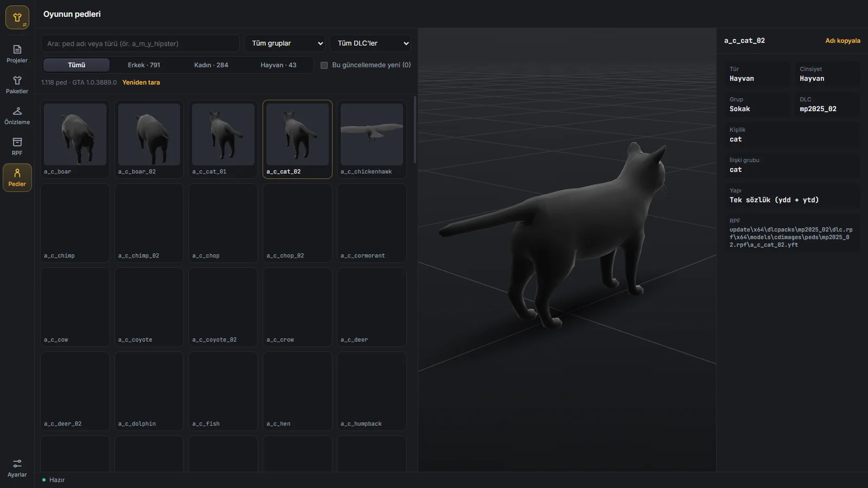Select the a_c_boar ped thumbnail
Viewport: 868px width, 488px height.
pyautogui.click(x=75, y=139)
